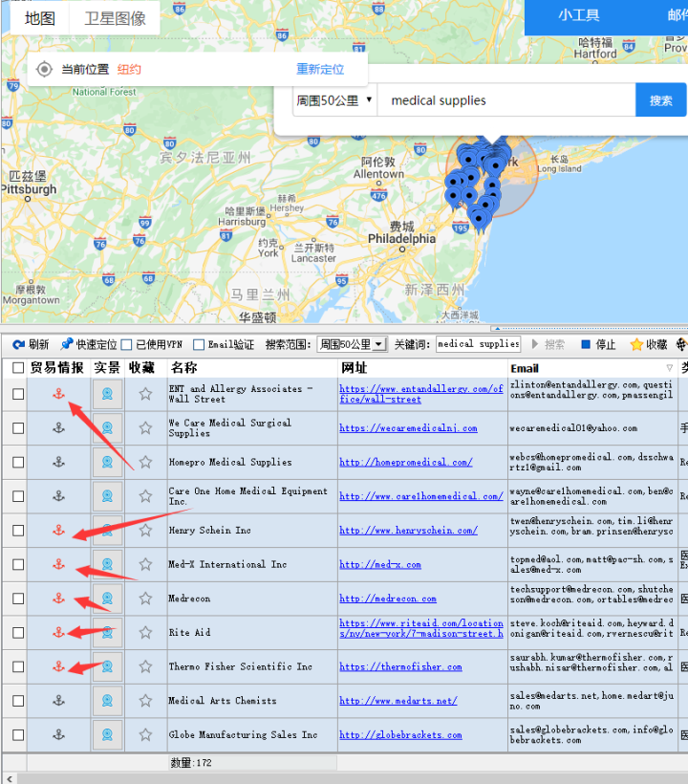Open trade info anchor for Rite Aid
This screenshot has width=688, height=784.
(x=59, y=633)
